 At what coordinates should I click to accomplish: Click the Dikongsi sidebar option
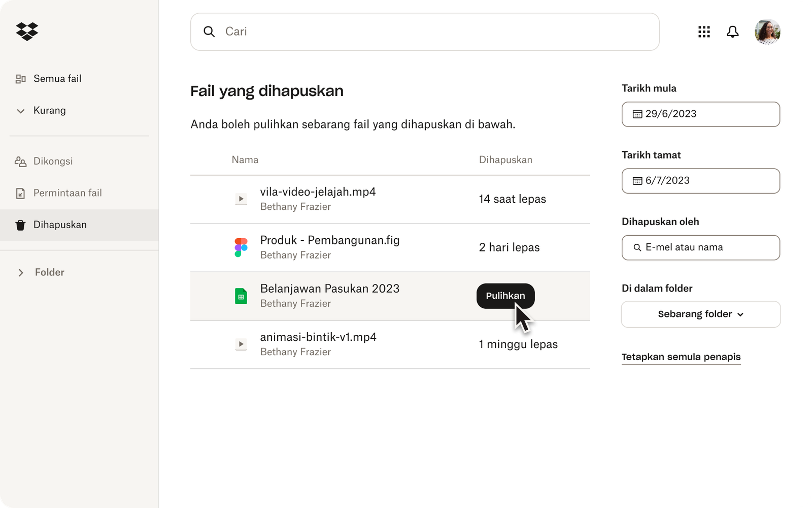point(52,161)
